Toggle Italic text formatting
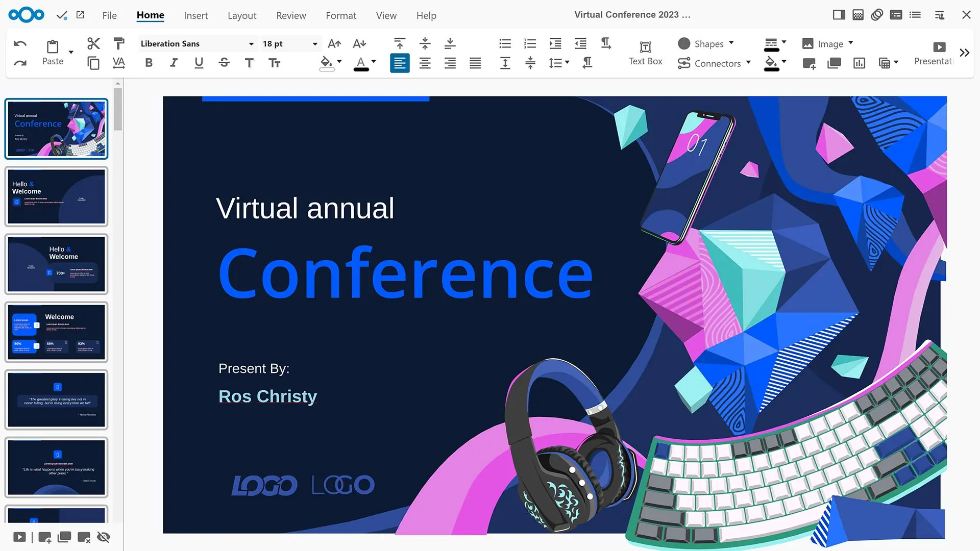 [x=174, y=63]
